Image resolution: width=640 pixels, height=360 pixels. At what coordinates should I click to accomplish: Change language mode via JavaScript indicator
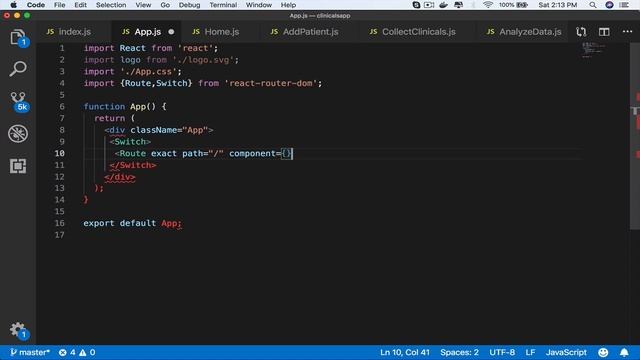tap(566, 352)
